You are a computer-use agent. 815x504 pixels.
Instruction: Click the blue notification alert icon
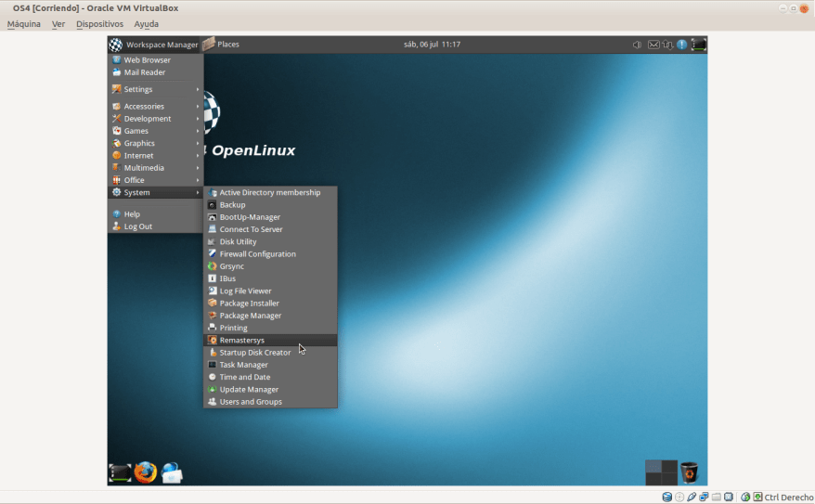click(x=682, y=45)
